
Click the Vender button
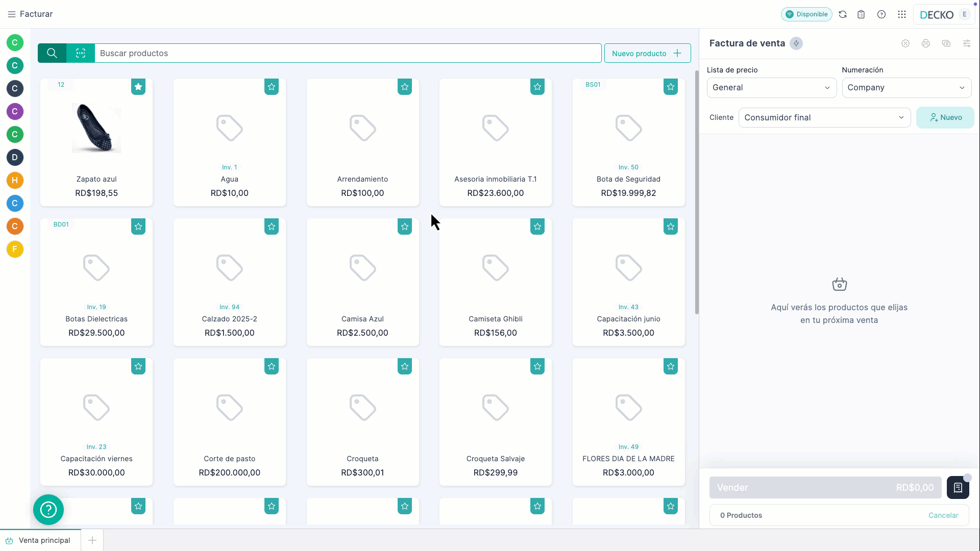825,488
